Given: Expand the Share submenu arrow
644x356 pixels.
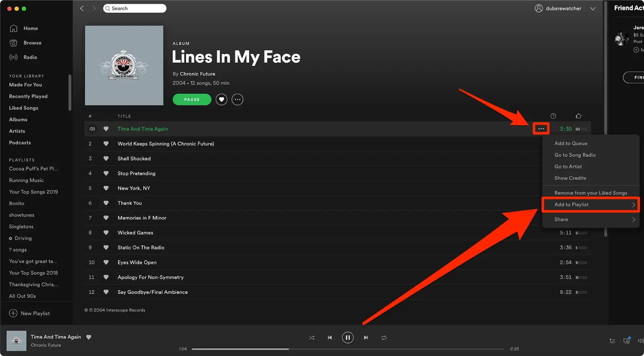Looking at the screenshot, I should click(x=634, y=220).
